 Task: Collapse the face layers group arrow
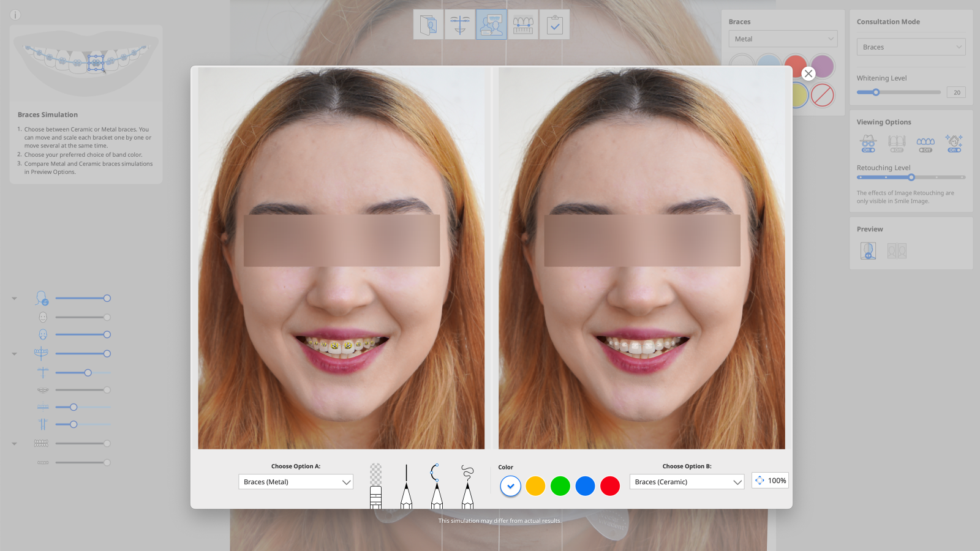(14, 299)
